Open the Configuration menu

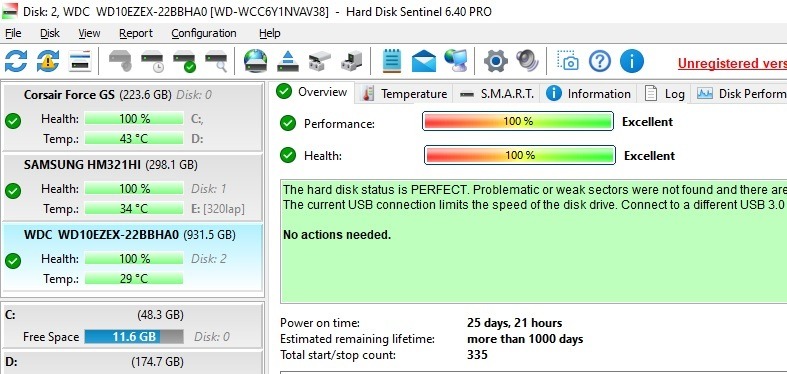coord(204,33)
